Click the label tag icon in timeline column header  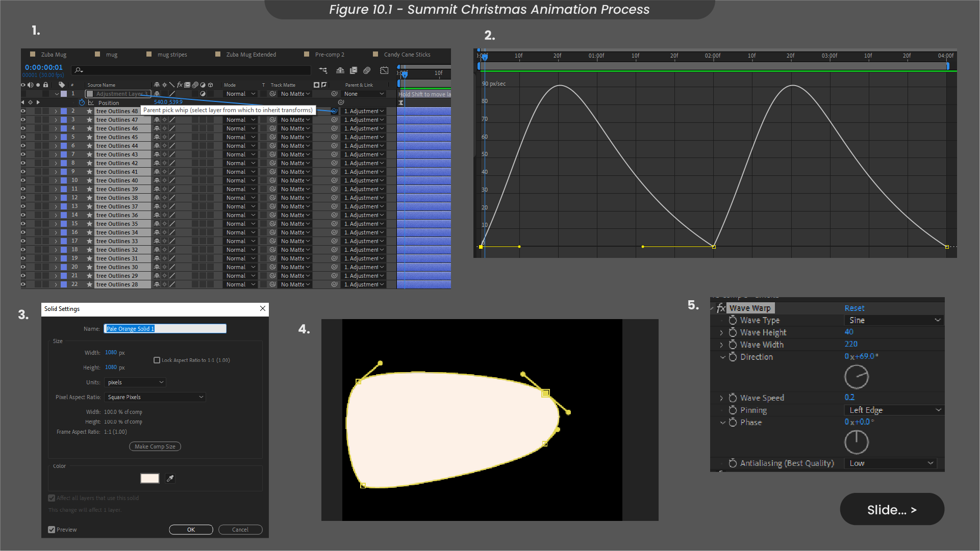point(62,85)
